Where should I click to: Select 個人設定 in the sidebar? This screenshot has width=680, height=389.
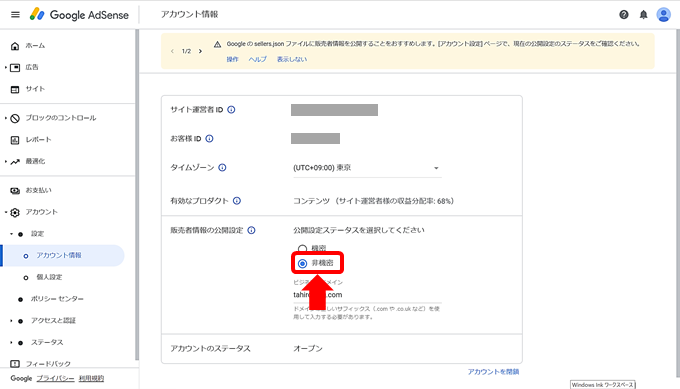(x=49, y=277)
